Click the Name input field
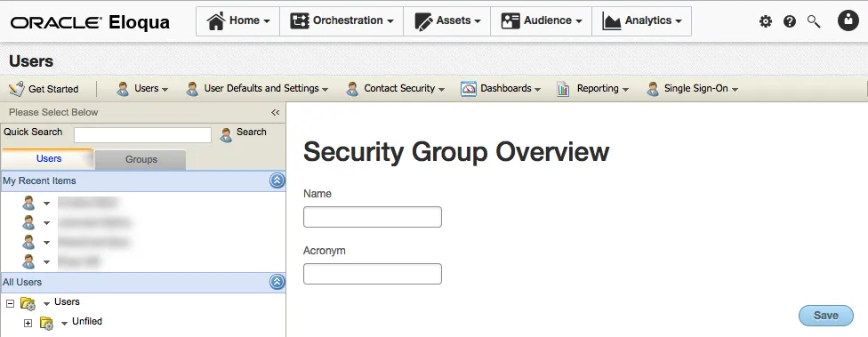Screen dimensions: 868x337 373,217
